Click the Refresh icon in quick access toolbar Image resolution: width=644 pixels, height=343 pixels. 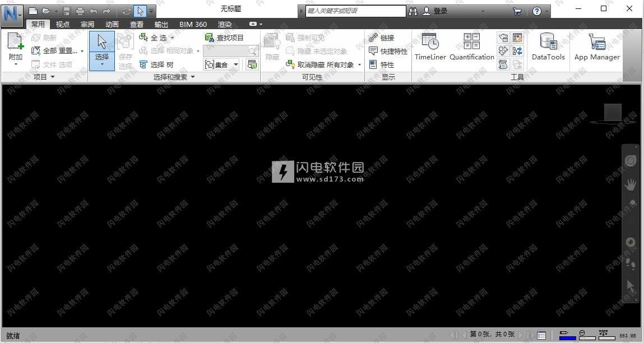(x=127, y=11)
